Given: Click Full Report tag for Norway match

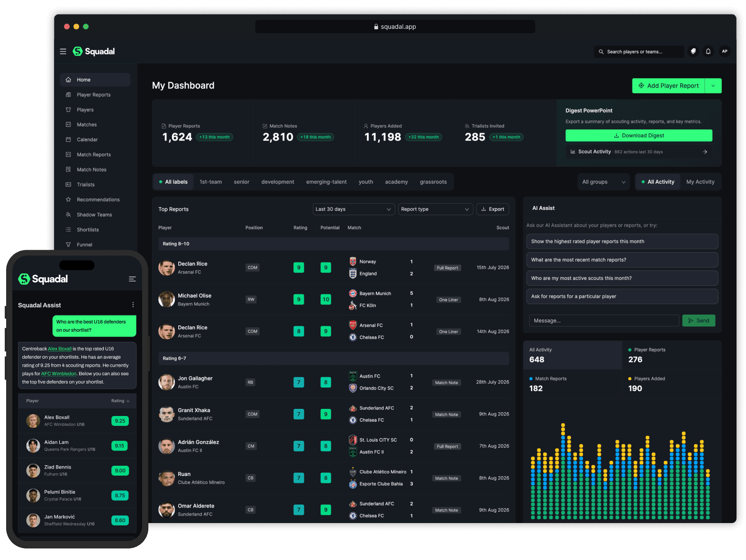Looking at the screenshot, I should (447, 268).
